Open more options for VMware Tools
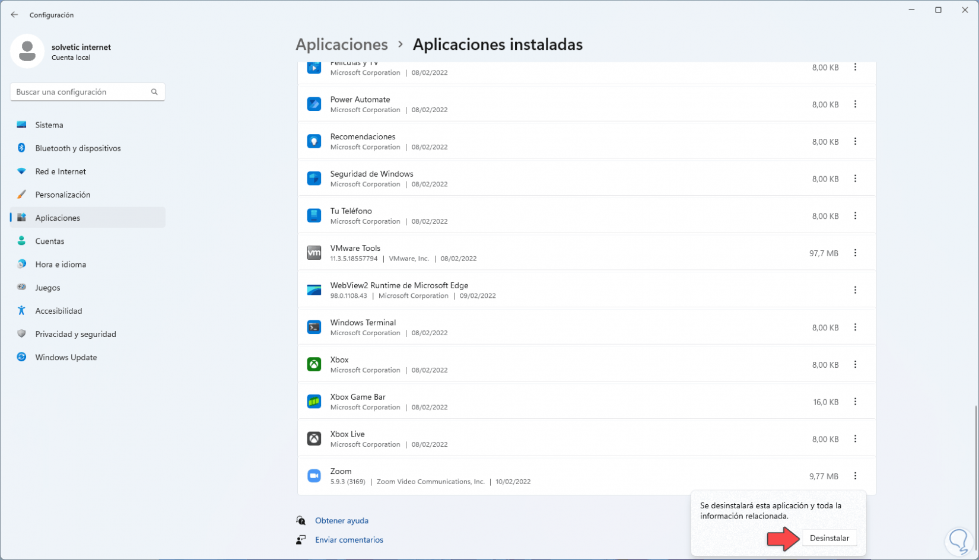The image size is (979, 560). click(x=855, y=253)
